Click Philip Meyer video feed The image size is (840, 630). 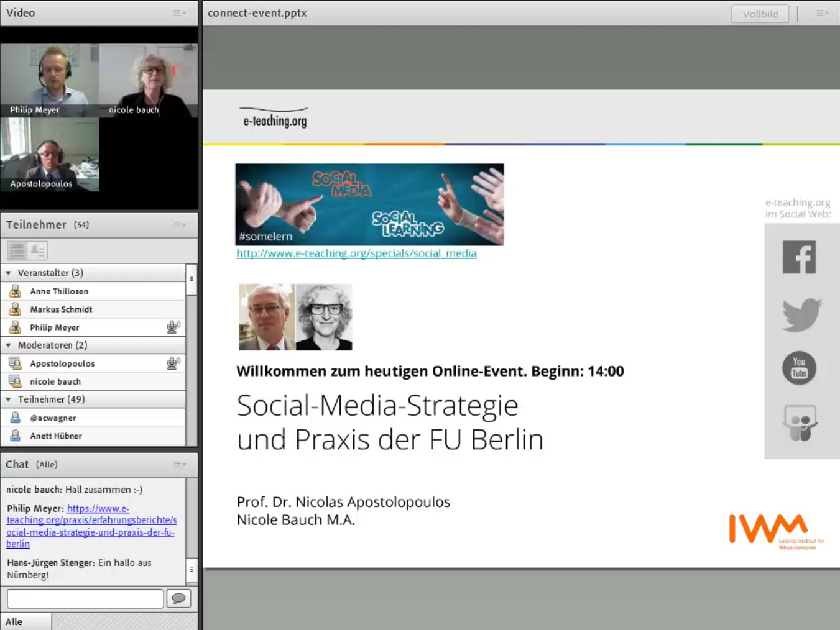point(50,80)
